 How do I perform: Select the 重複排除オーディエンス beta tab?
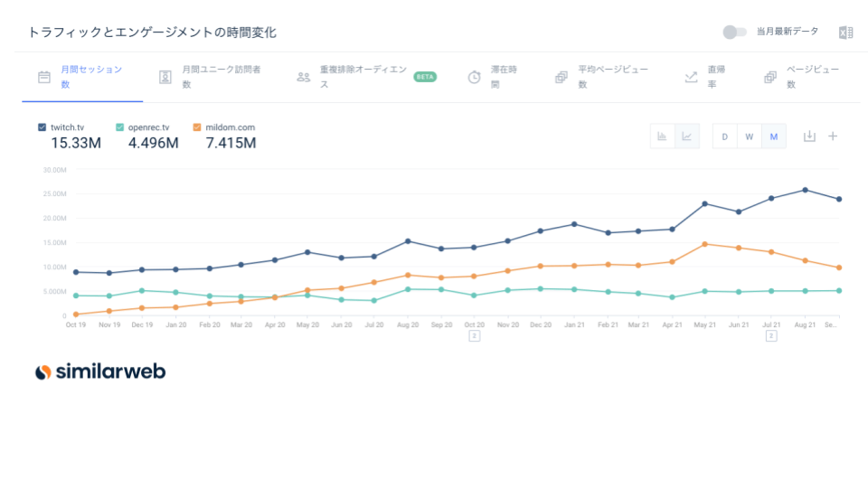362,77
